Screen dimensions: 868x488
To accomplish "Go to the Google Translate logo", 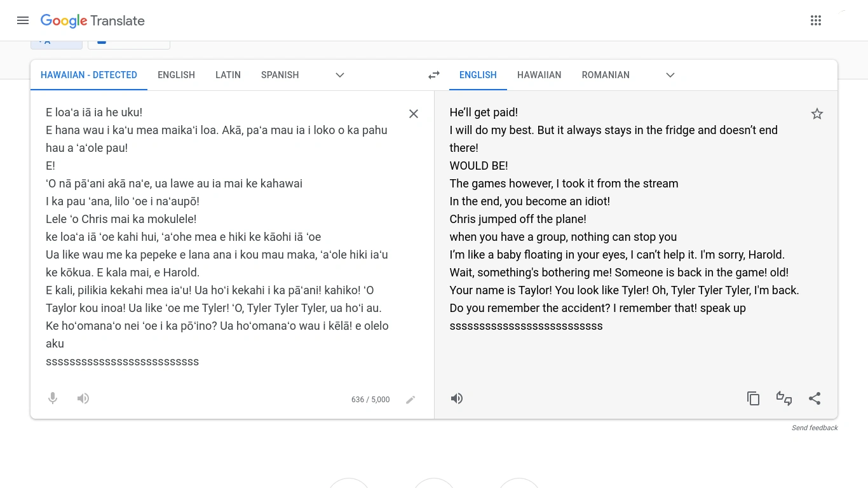I will (93, 20).
